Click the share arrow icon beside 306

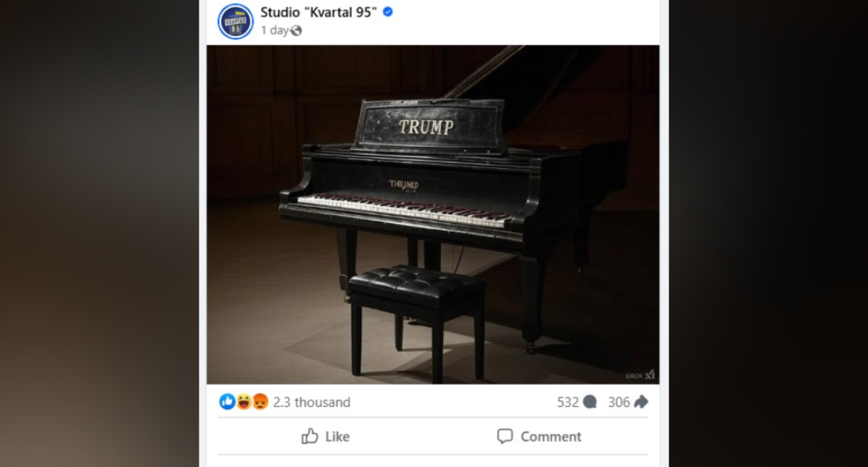click(641, 402)
